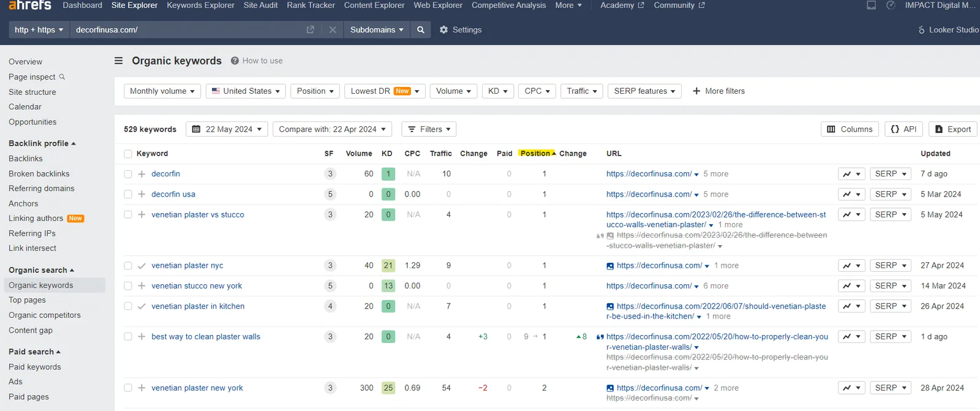The image size is (980, 411).
Task: Click the Ahrefs logo
Action: (x=29, y=5)
